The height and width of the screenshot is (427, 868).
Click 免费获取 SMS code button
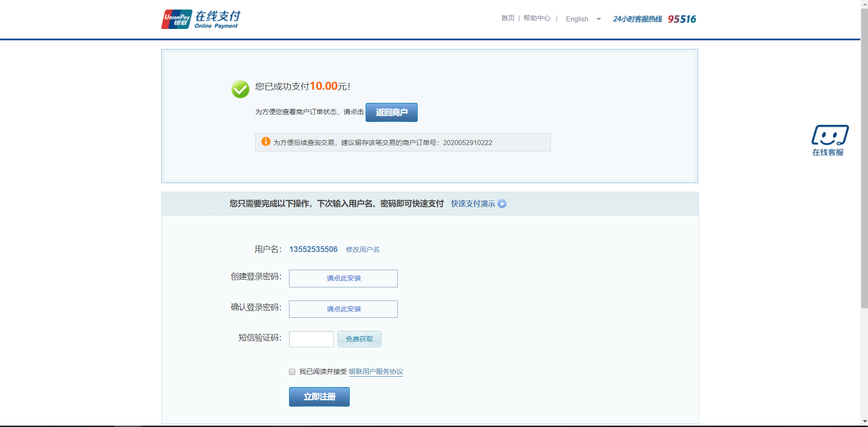[359, 339]
